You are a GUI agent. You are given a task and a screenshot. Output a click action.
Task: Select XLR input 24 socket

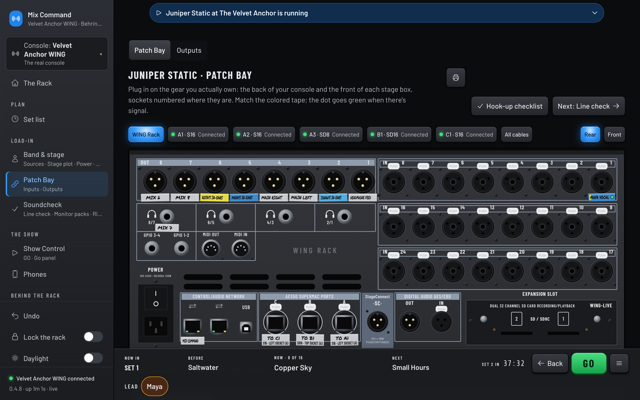pos(393,271)
